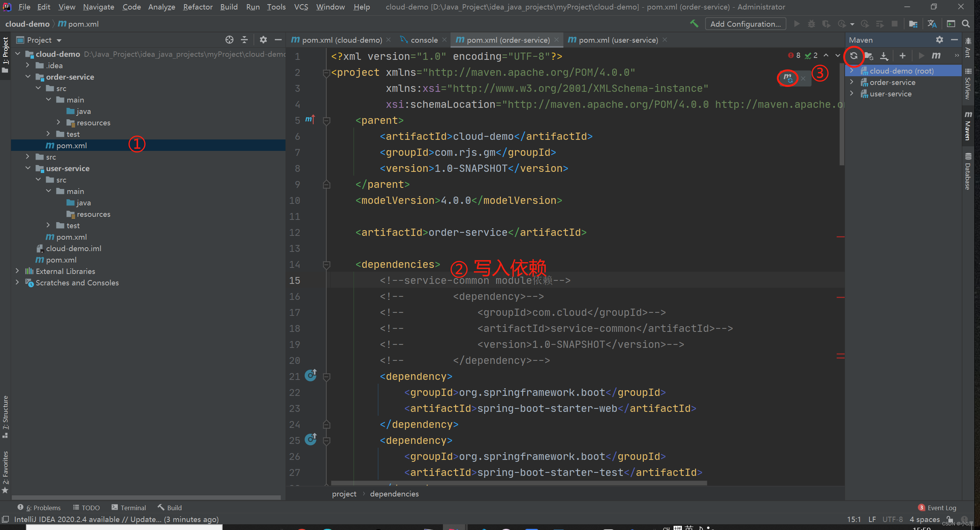Image resolution: width=980 pixels, height=530 pixels.
Task: Click Download Sources and Documentation icon
Action: coord(884,56)
